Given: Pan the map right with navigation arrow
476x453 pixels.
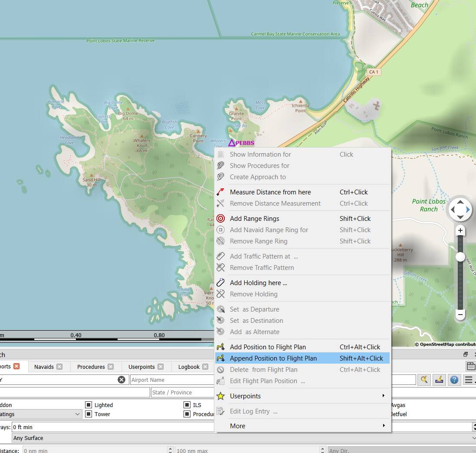Looking at the screenshot, I should (468, 210).
